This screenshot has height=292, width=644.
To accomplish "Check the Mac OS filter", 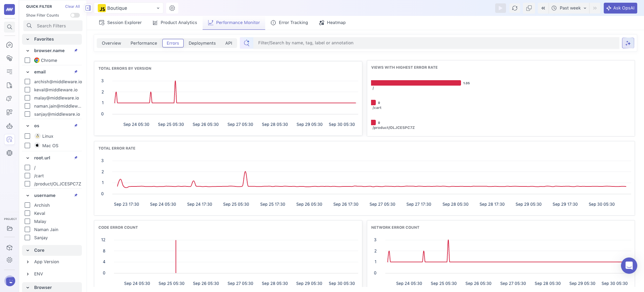I will (x=27, y=145).
